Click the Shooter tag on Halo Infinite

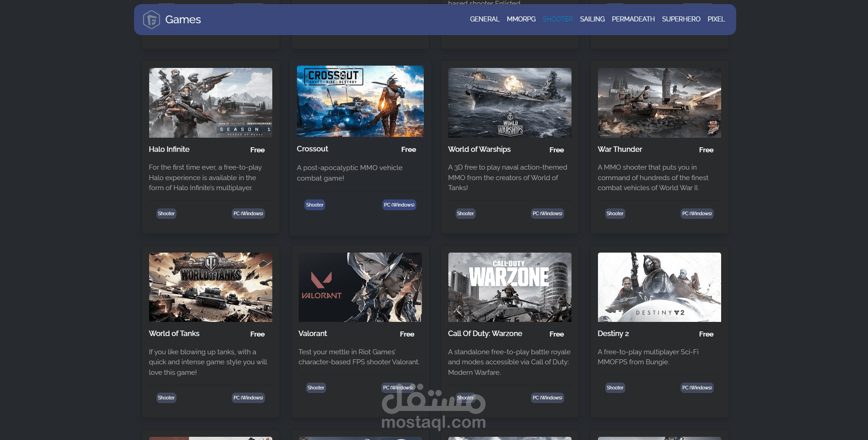(x=166, y=213)
